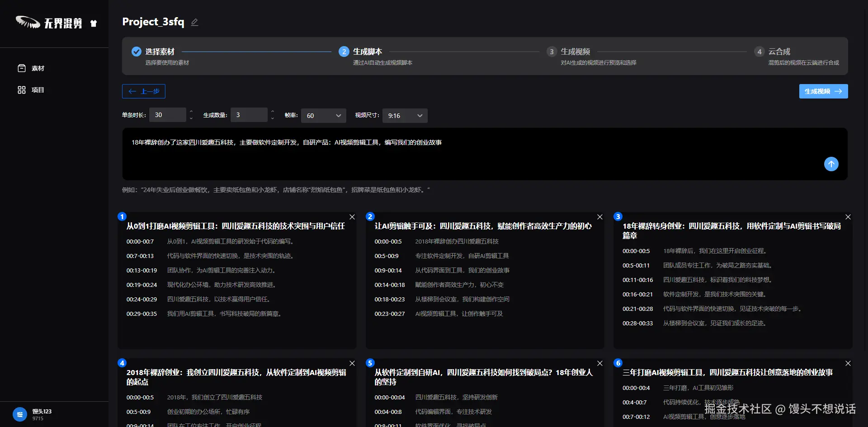Decrease the 单条时长 value with down arrow

click(191, 118)
